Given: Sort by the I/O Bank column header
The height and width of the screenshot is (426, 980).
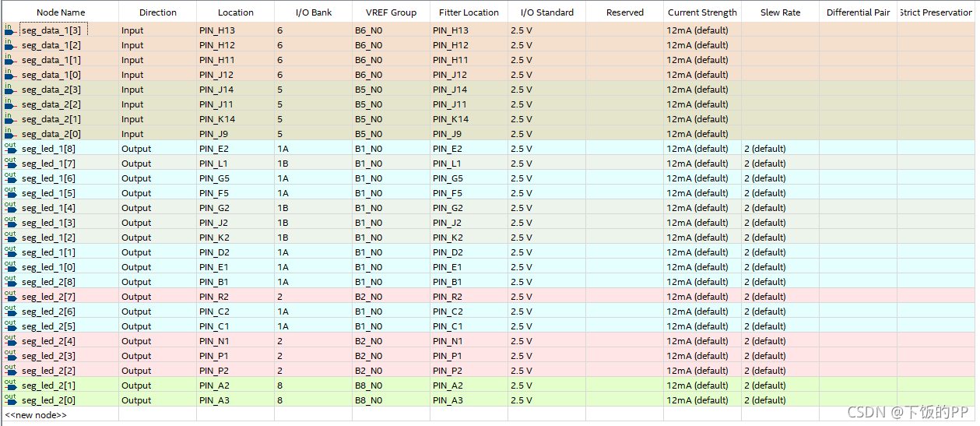Looking at the screenshot, I should [314, 12].
